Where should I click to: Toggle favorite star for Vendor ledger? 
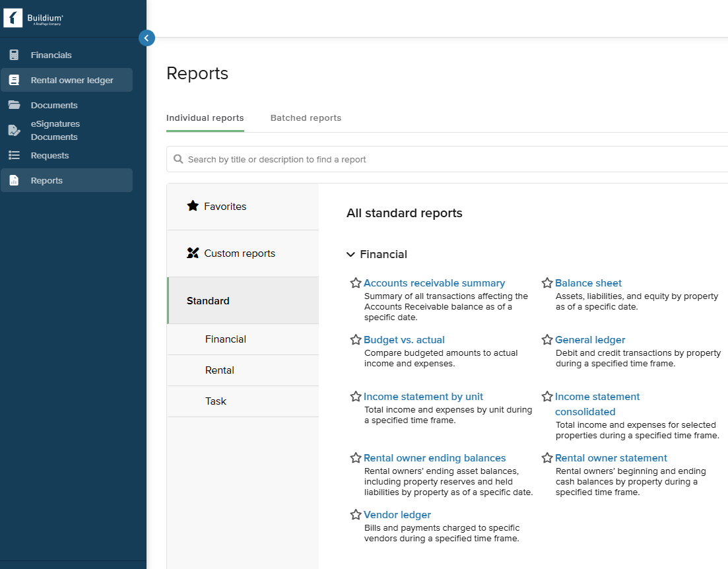356,515
